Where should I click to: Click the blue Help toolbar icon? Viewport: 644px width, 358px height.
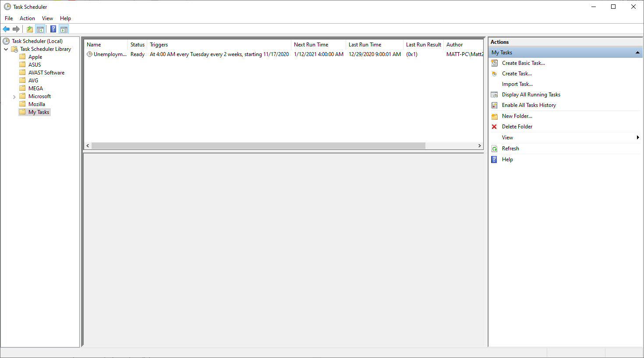(53, 29)
